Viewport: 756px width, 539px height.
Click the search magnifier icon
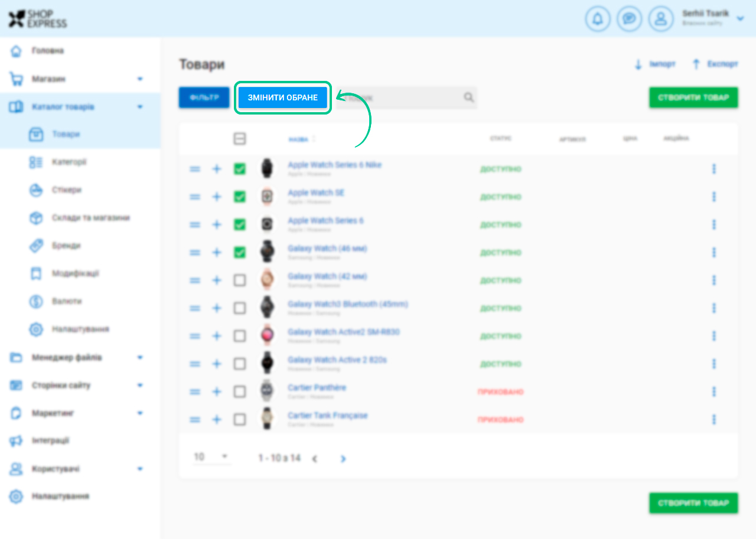[468, 97]
